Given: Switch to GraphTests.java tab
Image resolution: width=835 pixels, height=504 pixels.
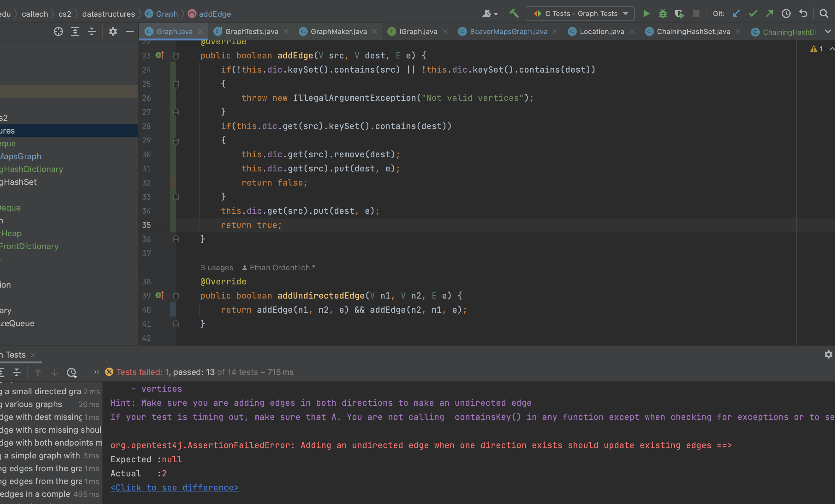Looking at the screenshot, I should pyautogui.click(x=251, y=31).
